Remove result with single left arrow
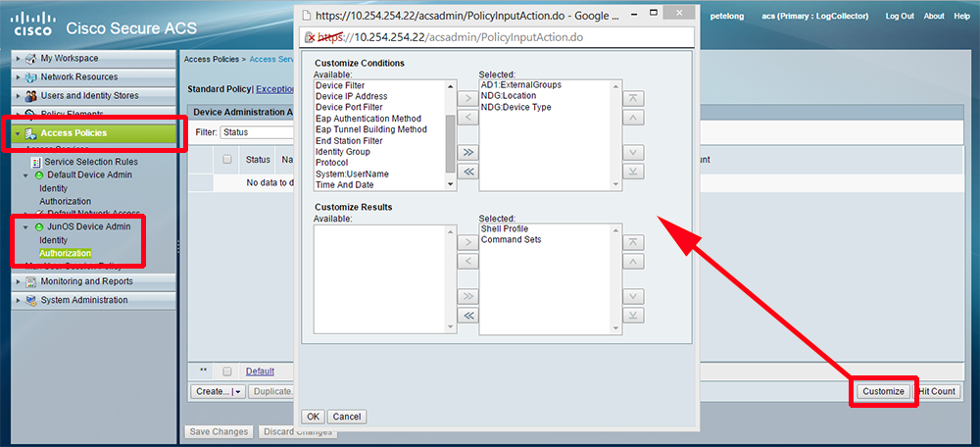 point(467,262)
